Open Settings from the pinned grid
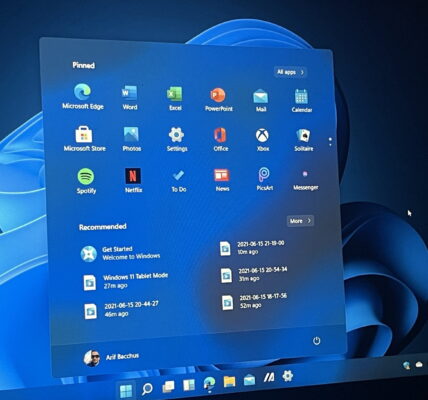Image resolution: width=428 pixels, height=400 pixels. [177, 139]
